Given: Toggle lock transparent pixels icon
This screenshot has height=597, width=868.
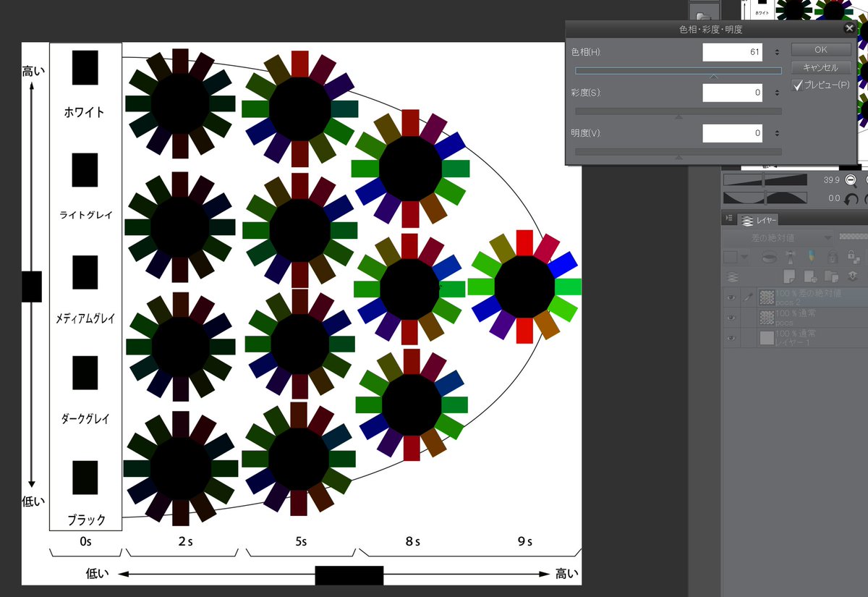Looking at the screenshot, I should click(x=854, y=256).
